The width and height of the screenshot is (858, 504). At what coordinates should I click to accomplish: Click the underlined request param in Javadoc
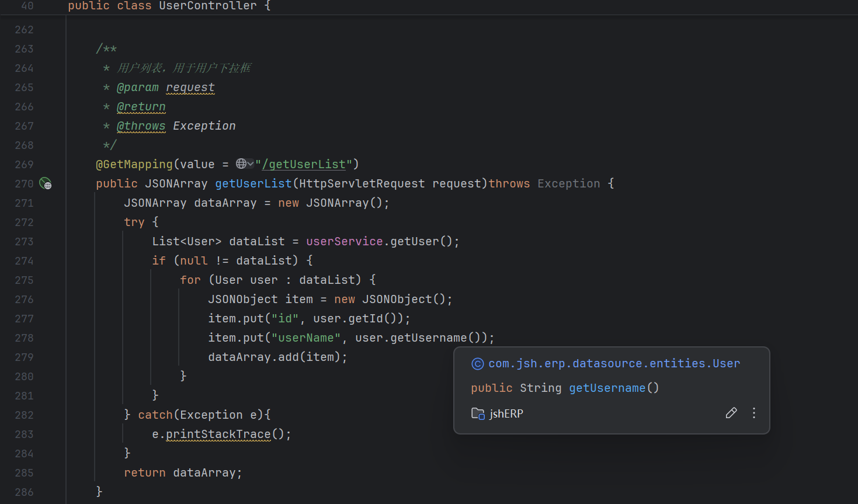click(190, 87)
